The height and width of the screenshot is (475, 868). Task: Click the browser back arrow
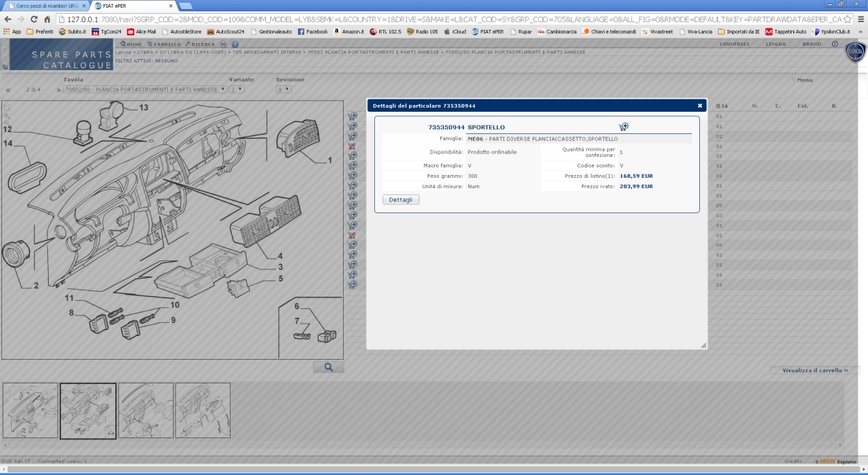click(8, 19)
